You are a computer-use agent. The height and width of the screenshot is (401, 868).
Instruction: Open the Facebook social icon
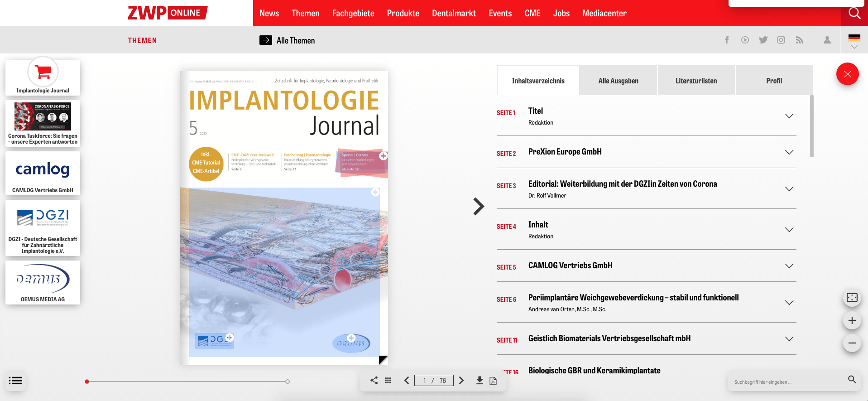tap(727, 40)
